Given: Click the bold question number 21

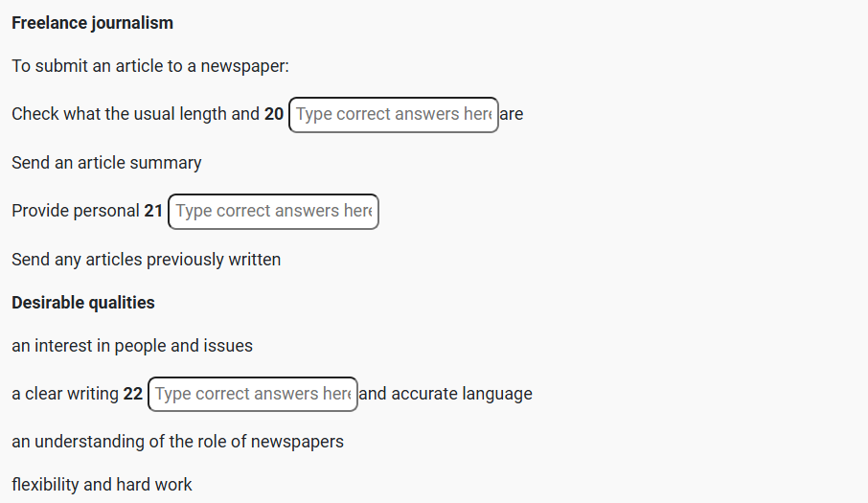Looking at the screenshot, I should click(x=153, y=211).
